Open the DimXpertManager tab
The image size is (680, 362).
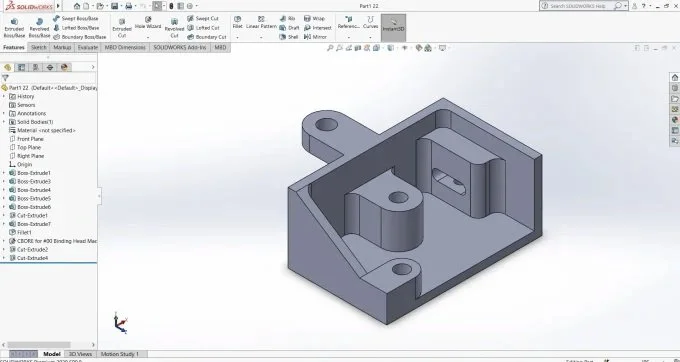pos(50,67)
